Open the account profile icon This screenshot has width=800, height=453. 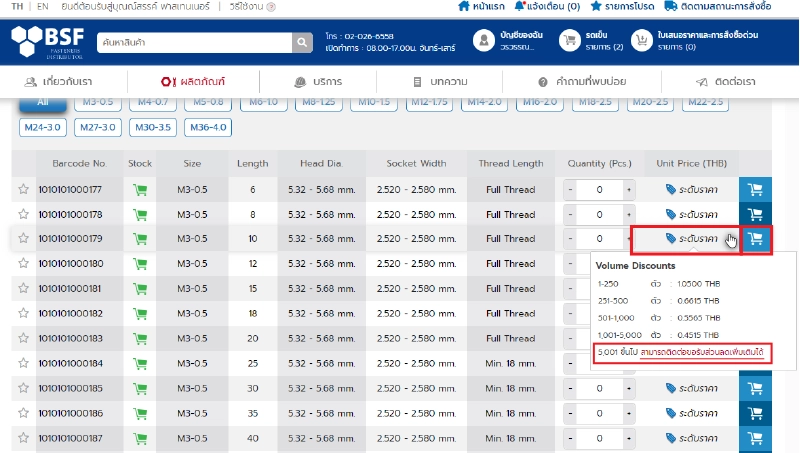pyautogui.click(x=483, y=41)
